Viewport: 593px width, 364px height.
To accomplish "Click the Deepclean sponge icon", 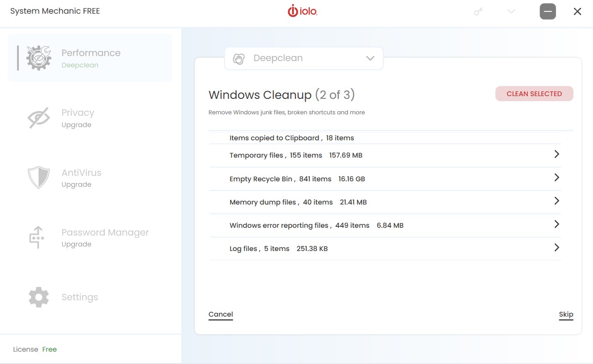I will pyautogui.click(x=239, y=59).
